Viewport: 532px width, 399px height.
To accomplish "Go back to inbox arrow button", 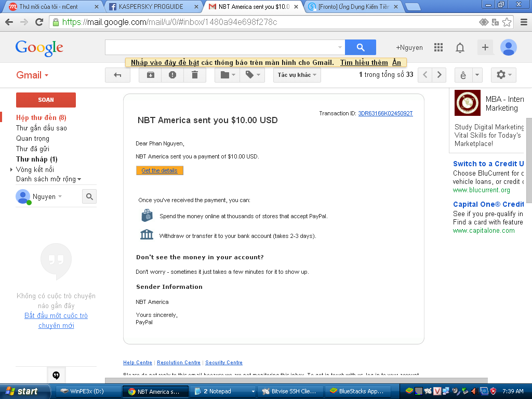I will pyautogui.click(x=118, y=75).
